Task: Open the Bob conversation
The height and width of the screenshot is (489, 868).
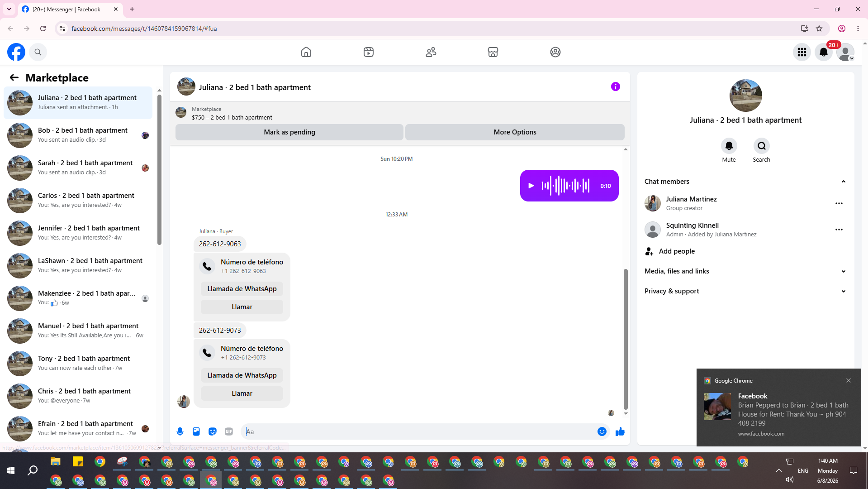Action: point(78,135)
